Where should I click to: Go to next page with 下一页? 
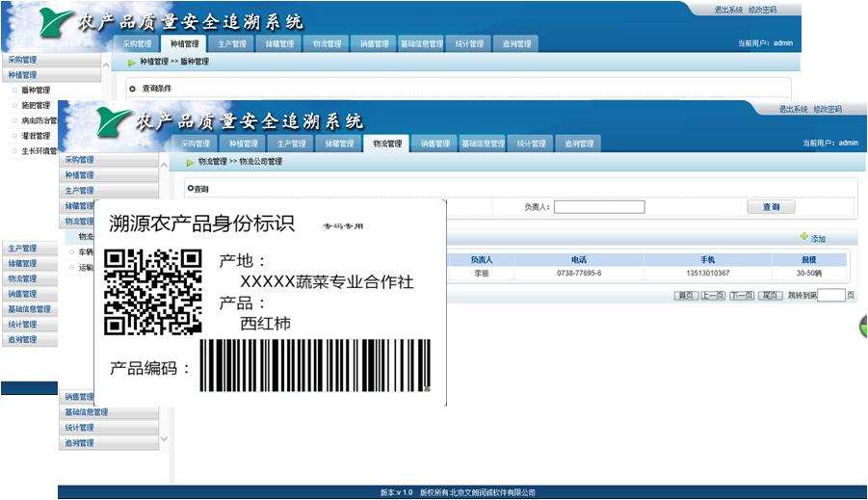[x=742, y=296]
